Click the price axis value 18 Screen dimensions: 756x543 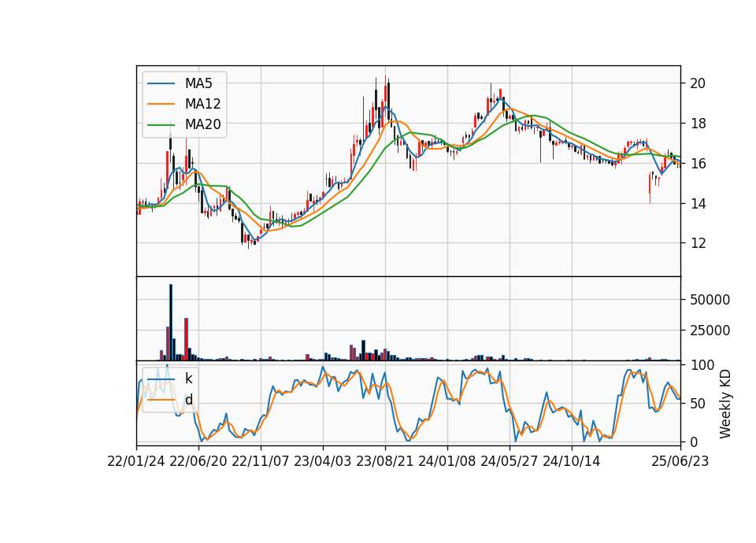[x=698, y=124]
